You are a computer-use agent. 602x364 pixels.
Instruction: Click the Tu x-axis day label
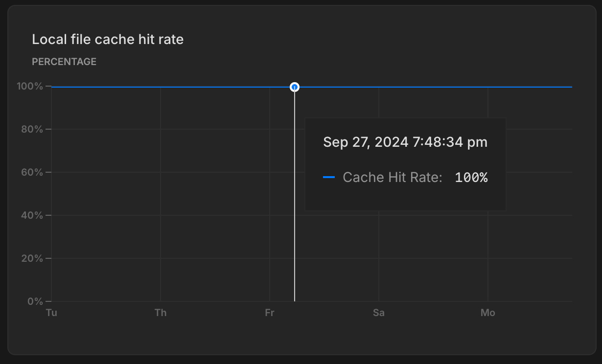coord(51,313)
